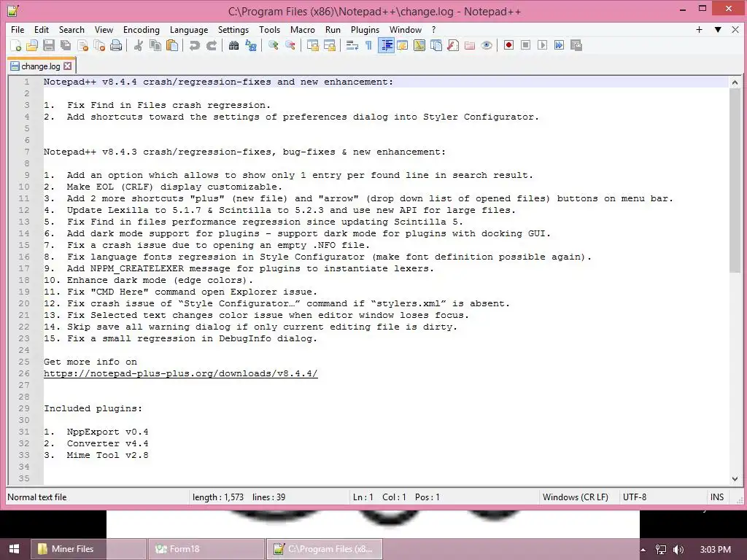
Task: Toggle word wrap toolbar icon
Action: (352, 45)
